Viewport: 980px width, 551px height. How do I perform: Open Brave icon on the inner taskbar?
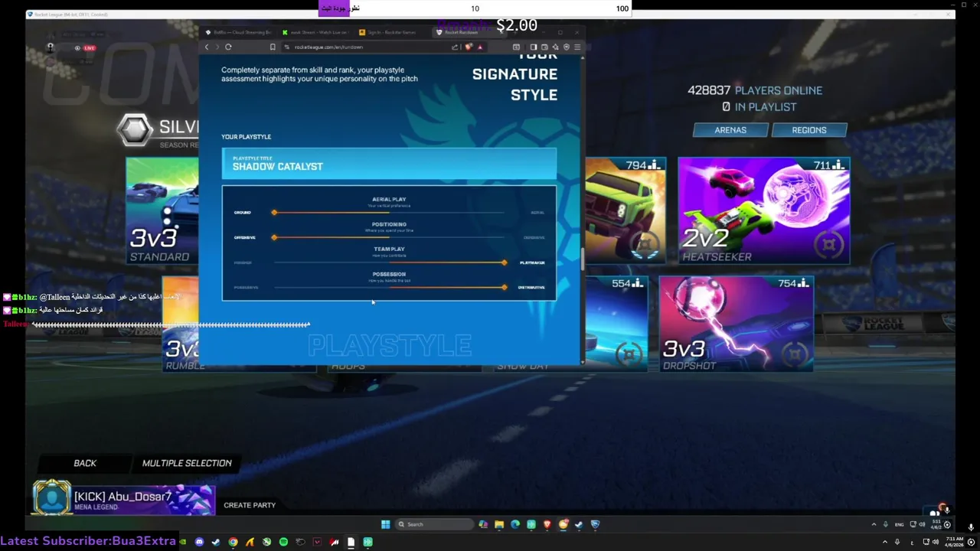pos(547,524)
